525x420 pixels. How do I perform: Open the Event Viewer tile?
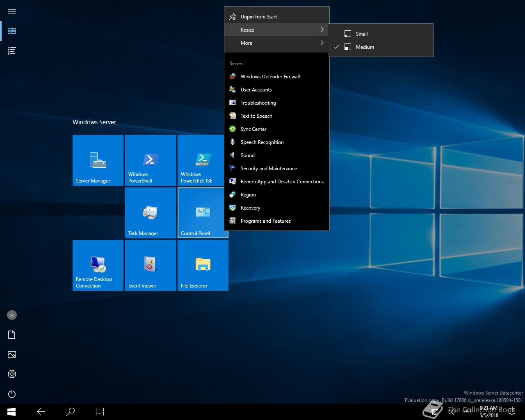click(151, 265)
